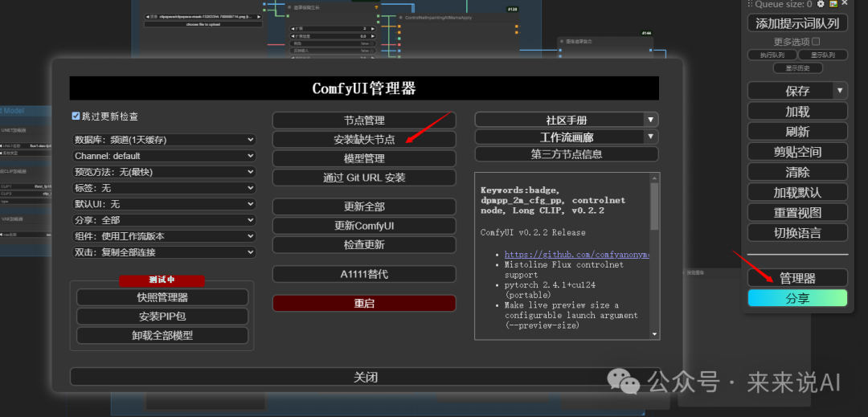Open 剪贴空间 button
Viewport: 868px width, 417px height.
(798, 152)
